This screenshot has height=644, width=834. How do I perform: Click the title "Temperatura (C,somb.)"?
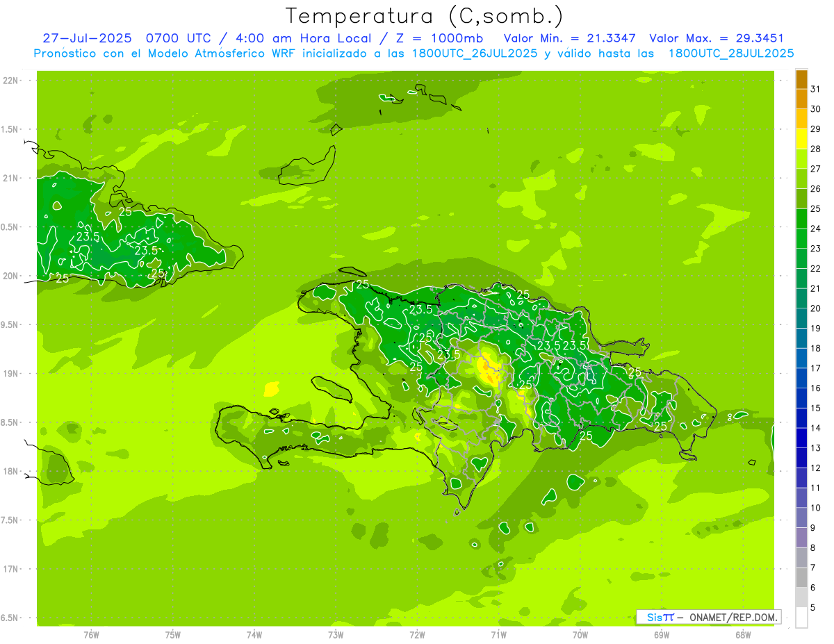423,16
